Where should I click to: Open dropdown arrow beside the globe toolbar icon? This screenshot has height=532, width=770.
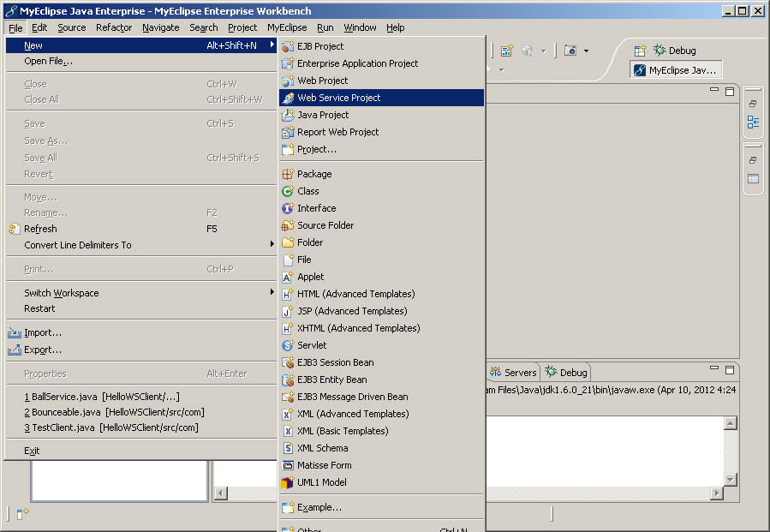coord(543,51)
